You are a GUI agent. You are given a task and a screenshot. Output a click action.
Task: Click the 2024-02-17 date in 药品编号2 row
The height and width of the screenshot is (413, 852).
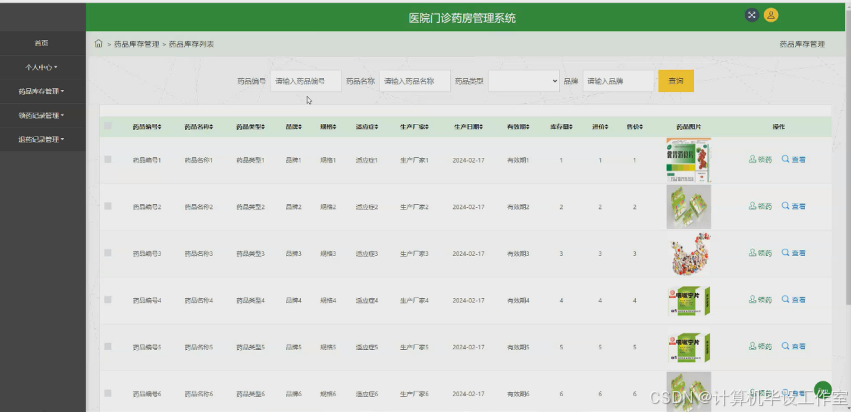point(468,206)
